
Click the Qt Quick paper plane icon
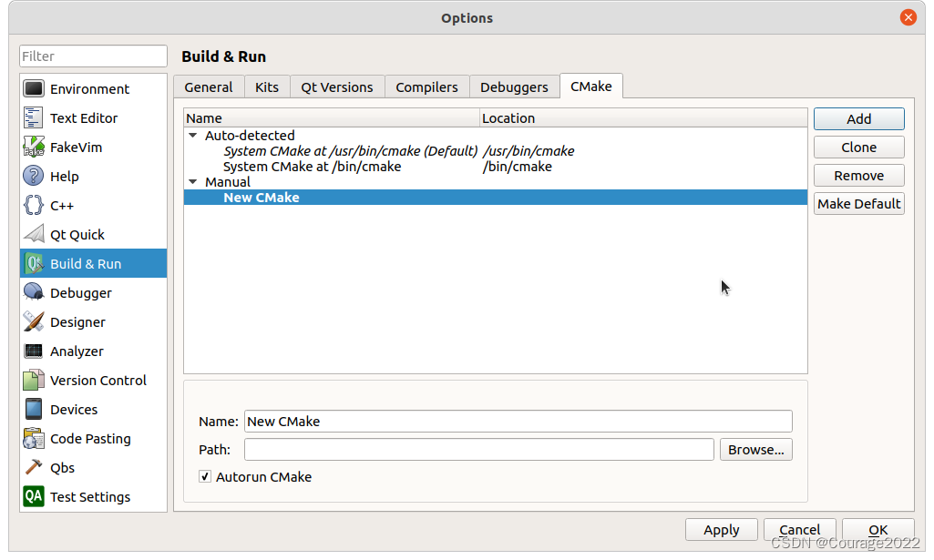pyautogui.click(x=34, y=235)
